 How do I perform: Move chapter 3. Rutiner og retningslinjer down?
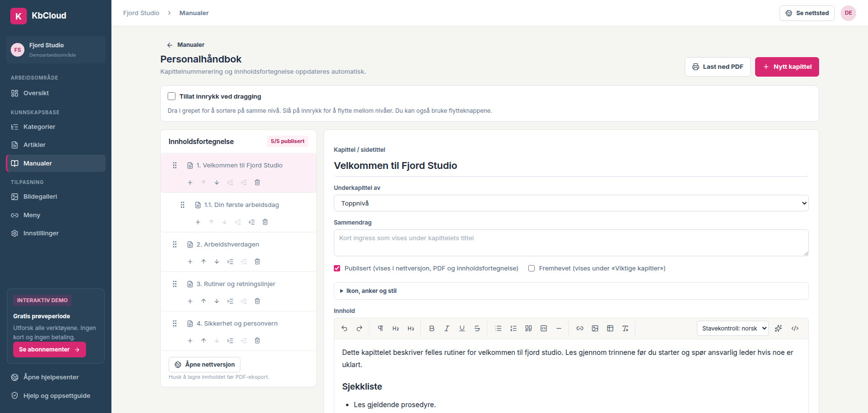[217, 301]
